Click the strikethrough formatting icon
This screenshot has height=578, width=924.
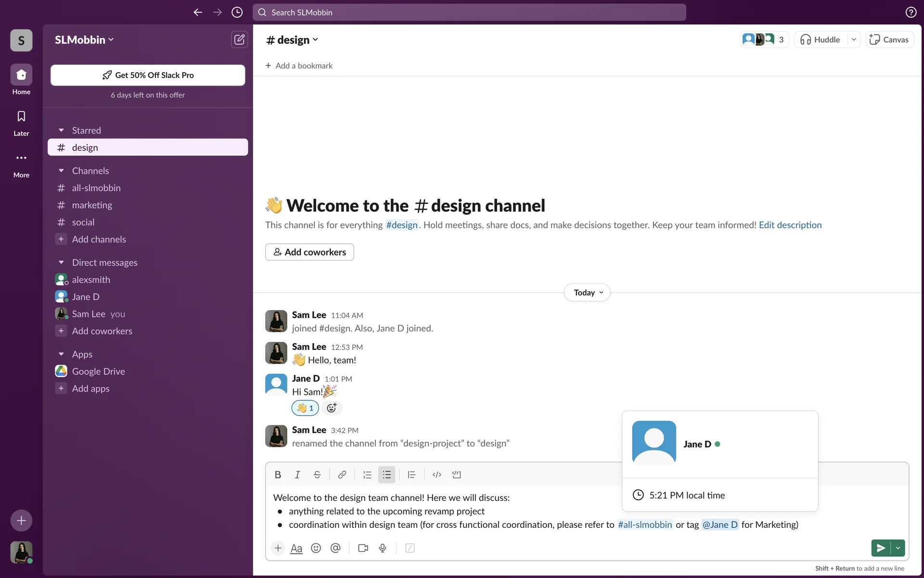tap(317, 474)
